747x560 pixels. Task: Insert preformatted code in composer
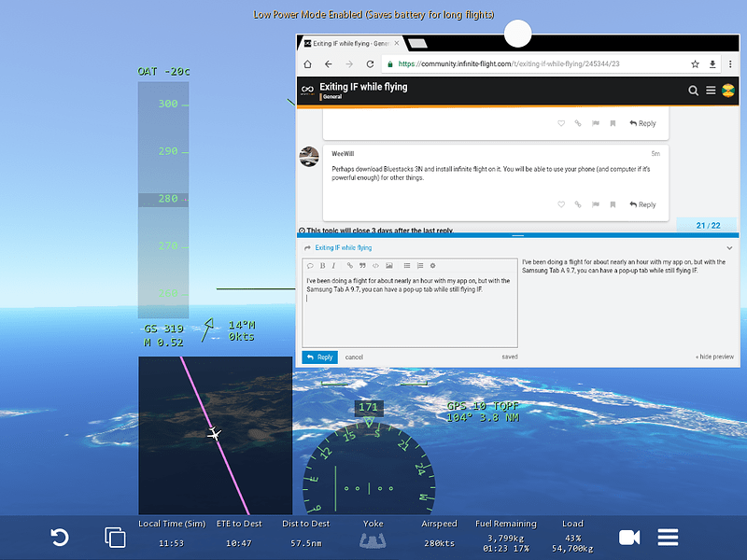[x=375, y=266]
